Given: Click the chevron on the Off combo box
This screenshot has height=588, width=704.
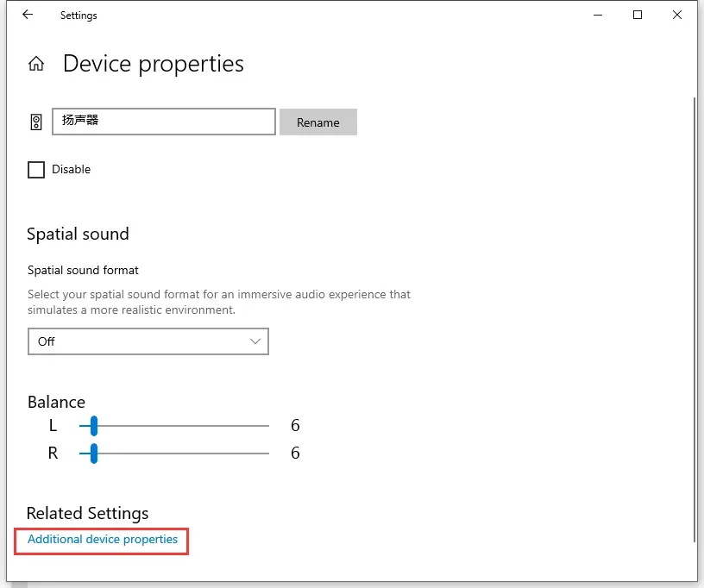Looking at the screenshot, I should point(255,341).
